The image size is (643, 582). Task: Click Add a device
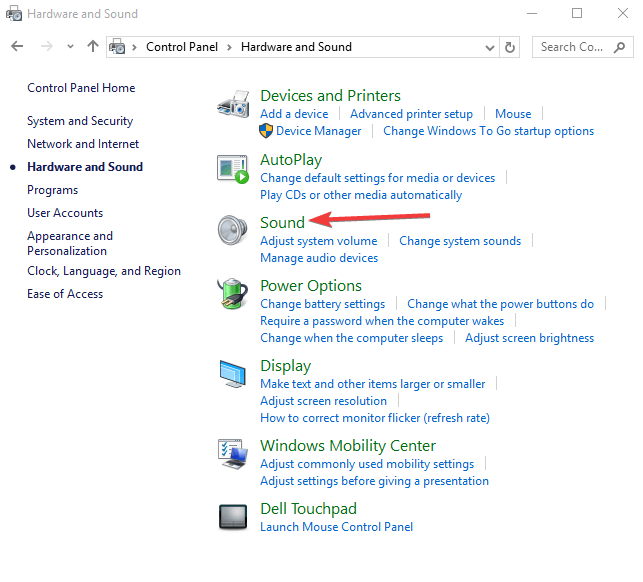tap(294, 114)
